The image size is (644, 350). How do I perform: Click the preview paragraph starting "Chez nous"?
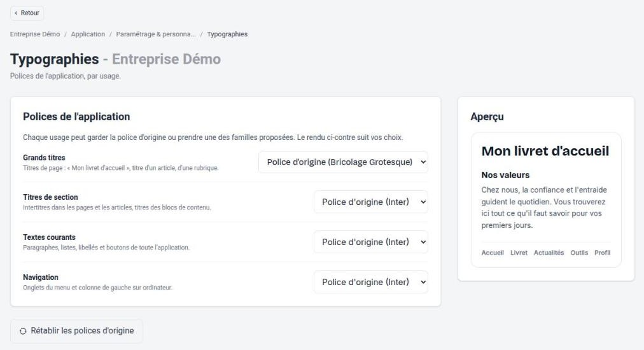coord(544,207)
